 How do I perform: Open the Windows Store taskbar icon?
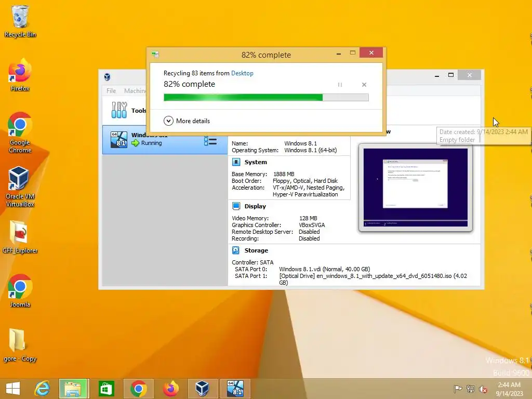click(106, 389)
